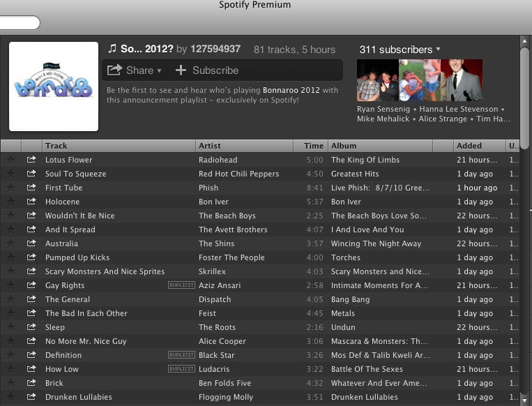This screenshot has height=406, width=532.
Task: Star the Definition track
Action: (x=11, y=354)
